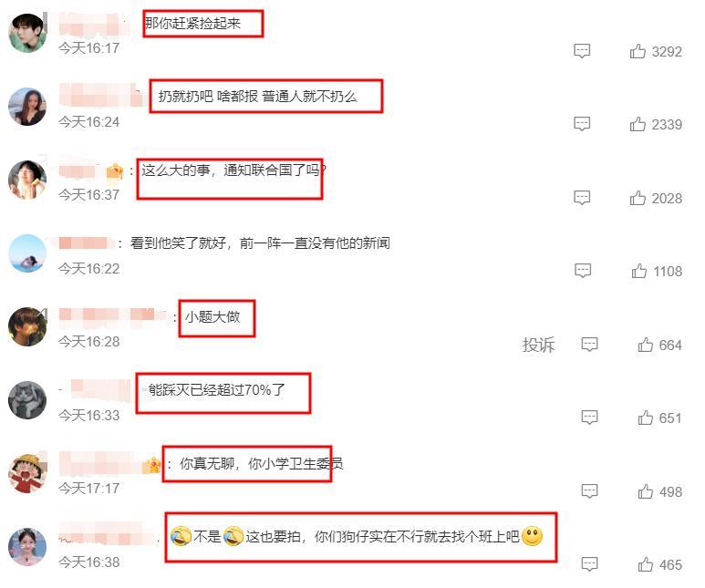Click 投诉 to report the 小题大做 comment
Viewport: 705px width, 588px height.
point(538,345)
